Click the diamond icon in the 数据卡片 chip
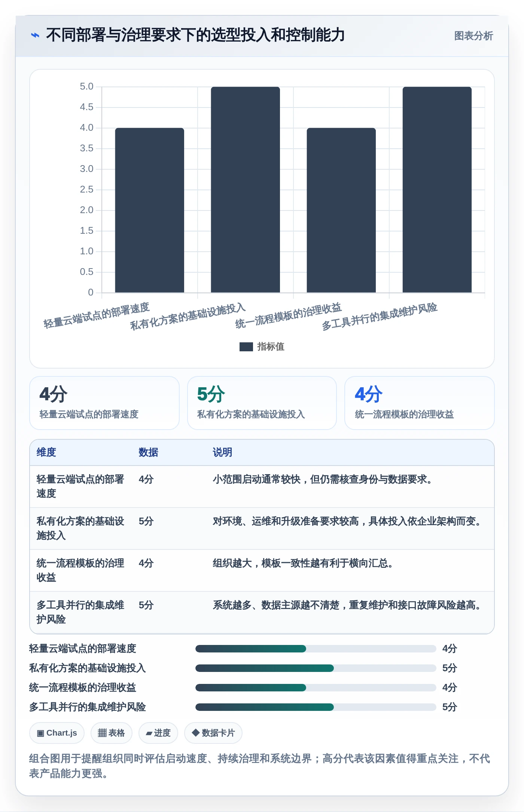Screen dimensions: 524x812 pos(195,733)
